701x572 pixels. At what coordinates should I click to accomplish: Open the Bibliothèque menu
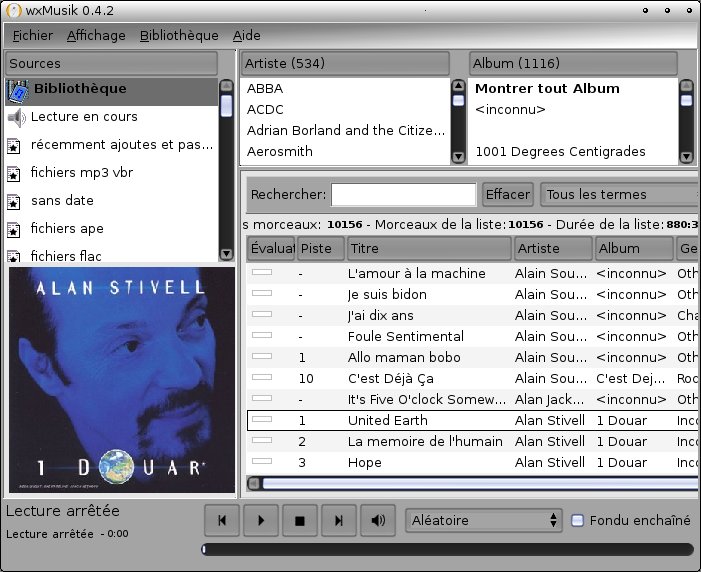tap(179, 35)
